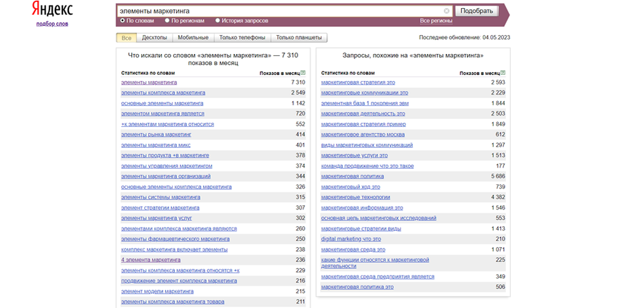Viewport: 644px width, 308px height.
Task: Open 'элементы маркетинга микс' link
Action: coord(156,145)
